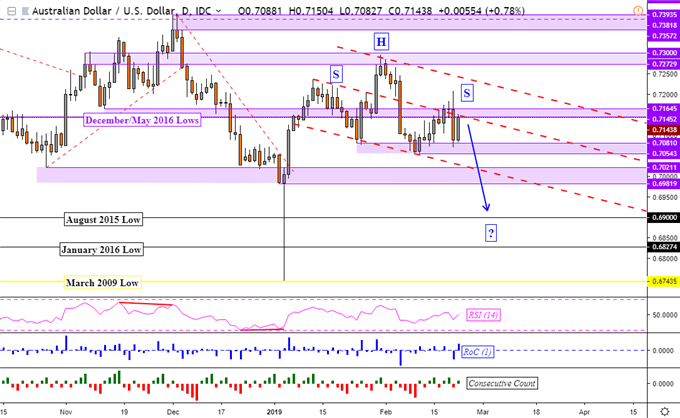Click the December/May 2016 Lows label
The image size is (680, 418).
coord(142,120)
